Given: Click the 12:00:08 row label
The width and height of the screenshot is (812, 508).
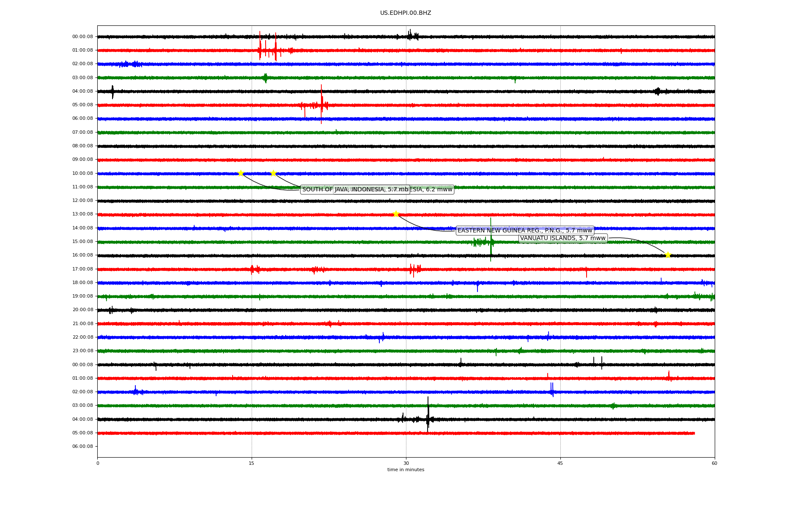Looking at the screenshot, I should (x=82, y=200).
